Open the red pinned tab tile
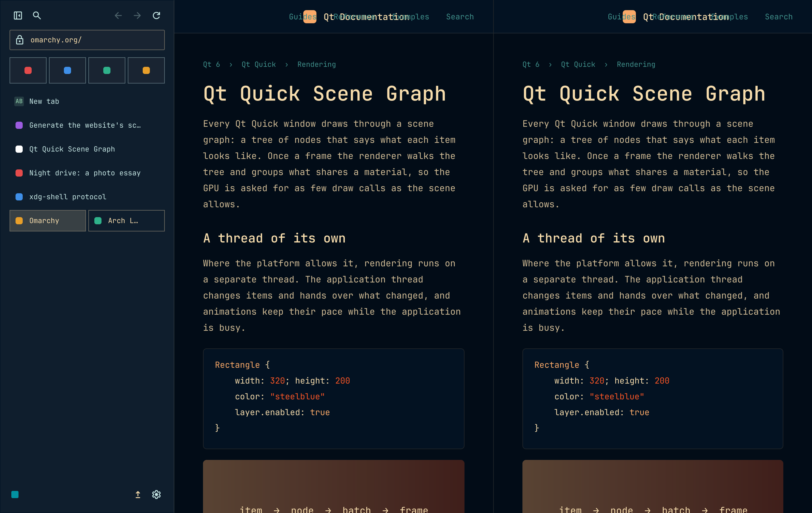Screen dimensions: 812x513 (28, 70)
